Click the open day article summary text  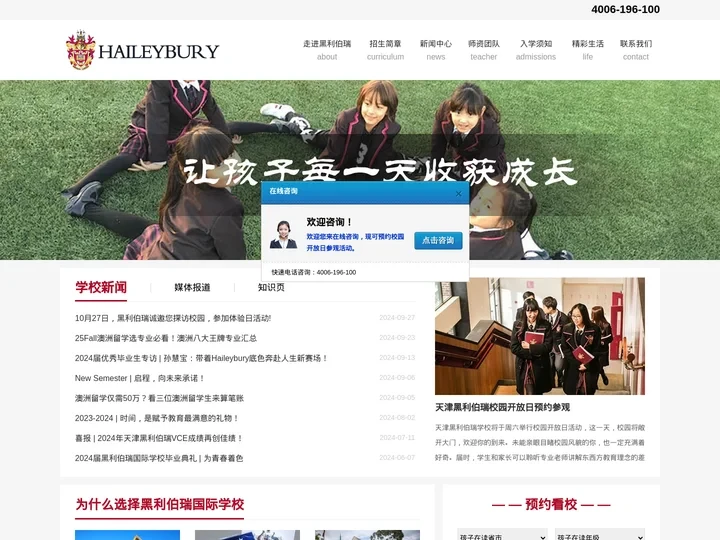click(540, 443)
